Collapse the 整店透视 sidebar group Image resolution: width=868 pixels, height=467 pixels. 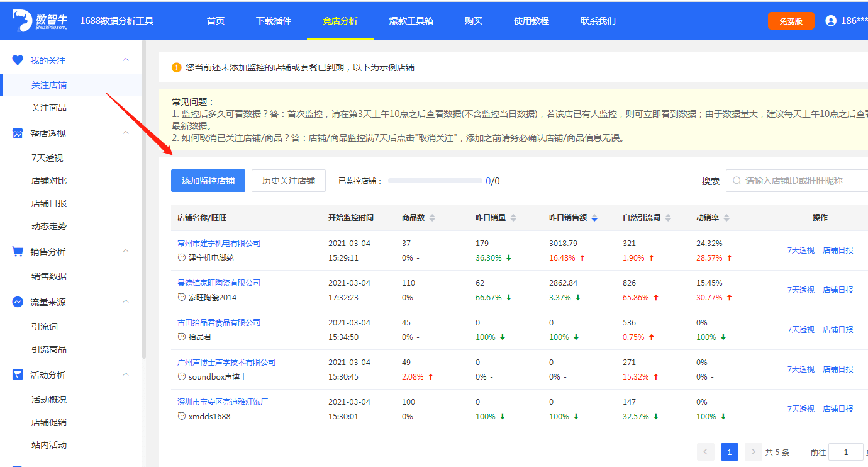click(x=126, y=133)
